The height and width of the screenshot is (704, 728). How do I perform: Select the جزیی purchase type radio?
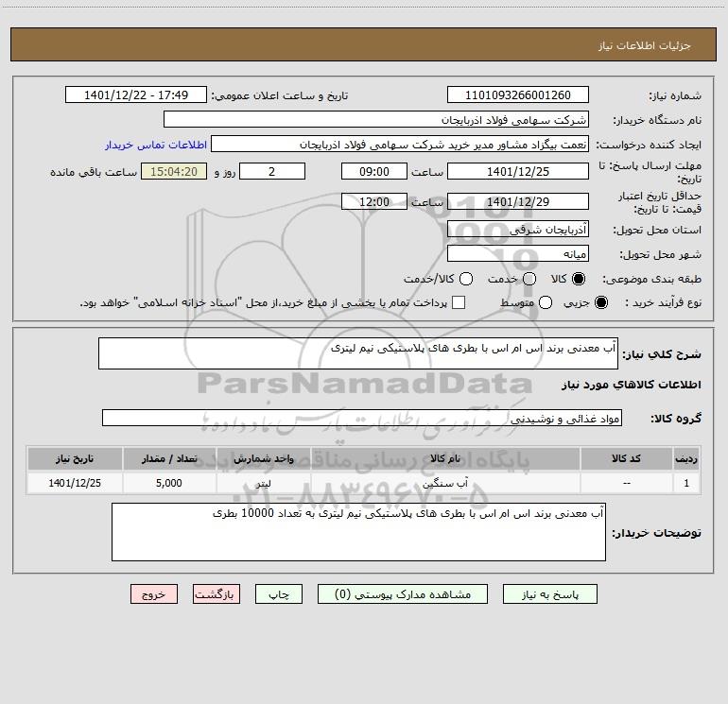click(x=601, y=302)
